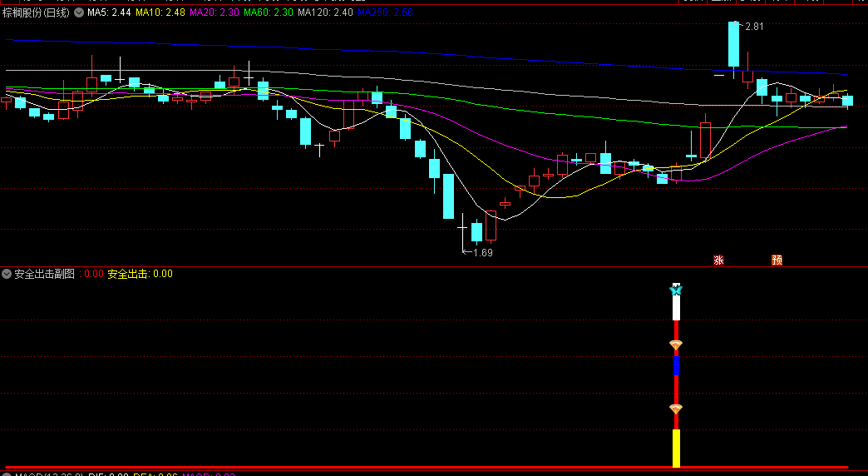Open the dropdown beside 安全出击副图
The width and height of the screenshot is (868, 476).
click(x=7, y=274)
